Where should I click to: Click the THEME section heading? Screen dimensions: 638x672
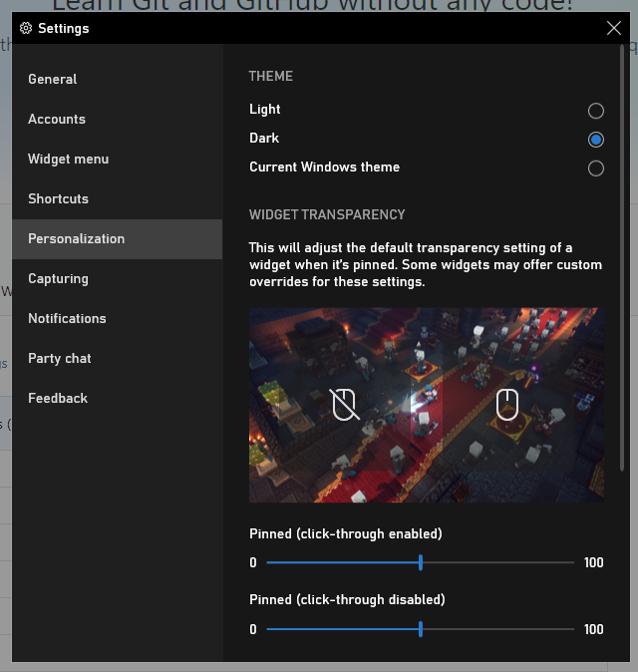point(271,77)
